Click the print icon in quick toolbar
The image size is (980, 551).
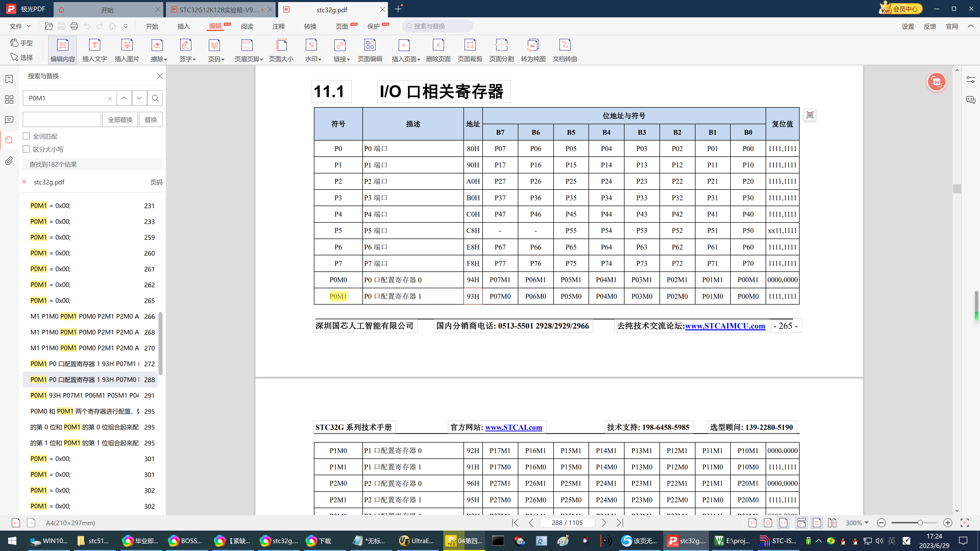pos(74,26)
